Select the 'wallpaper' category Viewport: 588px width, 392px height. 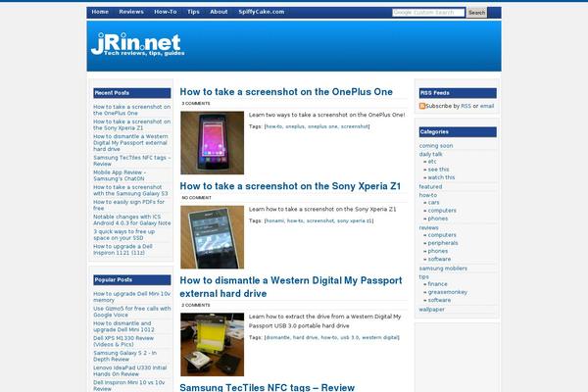431,309
